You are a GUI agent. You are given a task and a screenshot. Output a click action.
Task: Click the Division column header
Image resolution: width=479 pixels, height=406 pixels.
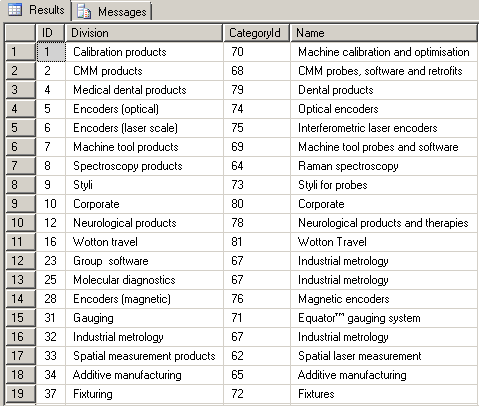tap(144, 33)
